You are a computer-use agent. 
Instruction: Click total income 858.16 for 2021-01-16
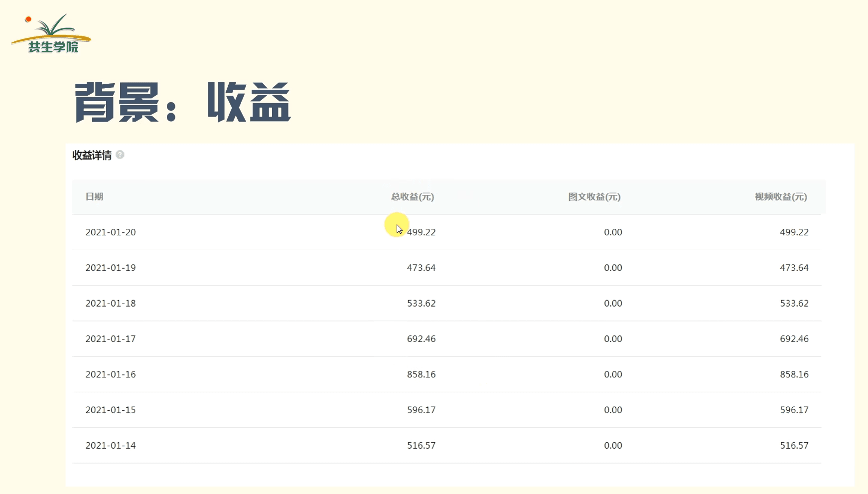click(x=421, y=374)
